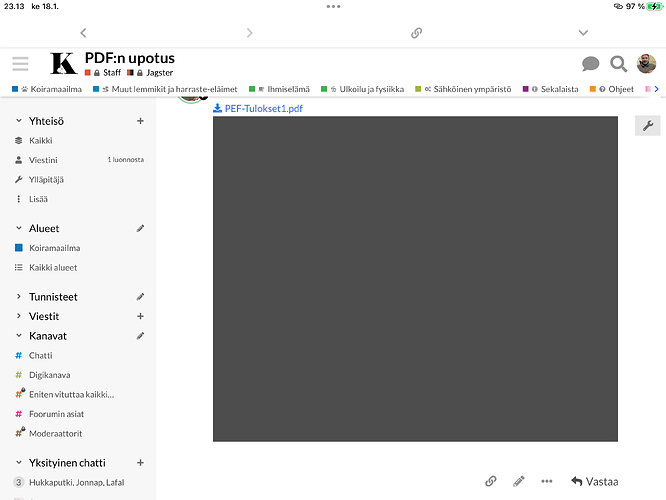Edit Alueet with the pencil icon
Screen dimensions: 666x500
pos(140,229)
